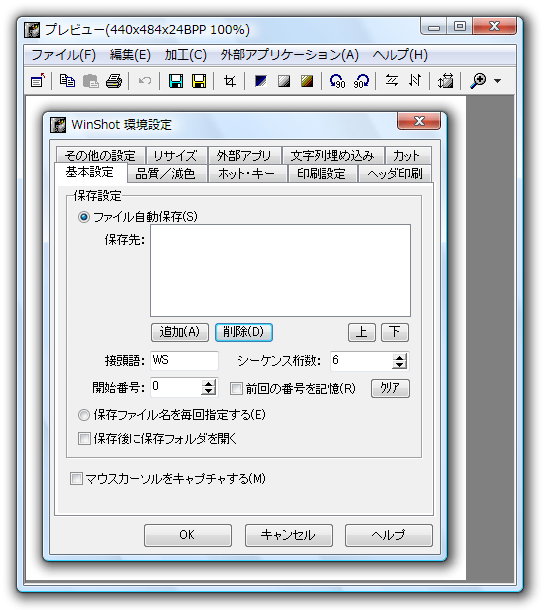Click the ヘルプ button in dialog
This screenshot has width=544, height=610.
[x=389, y=535]
